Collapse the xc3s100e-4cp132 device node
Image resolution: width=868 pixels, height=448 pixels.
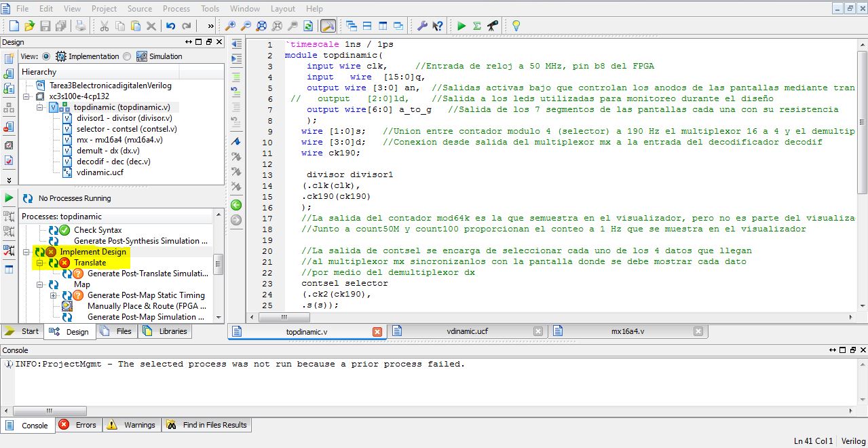26,96
